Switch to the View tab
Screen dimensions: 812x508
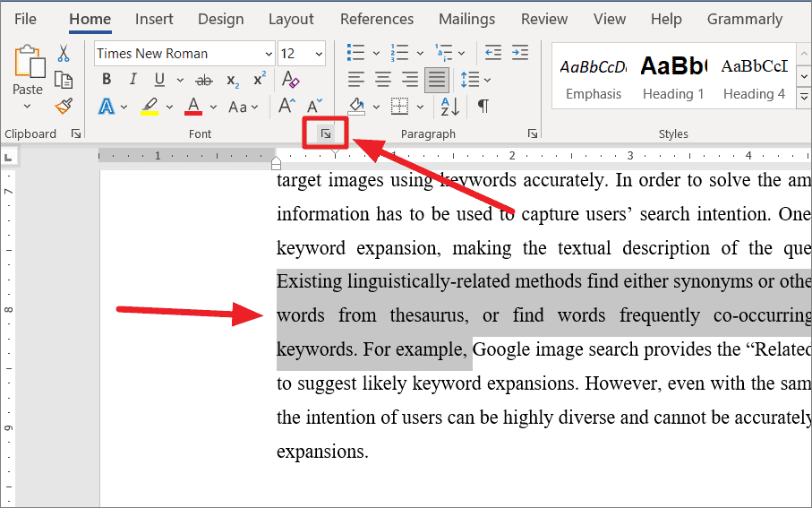(610, 19)
